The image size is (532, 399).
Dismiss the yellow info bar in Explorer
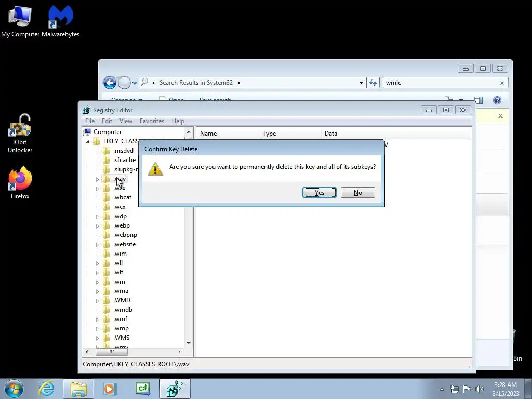500,116
